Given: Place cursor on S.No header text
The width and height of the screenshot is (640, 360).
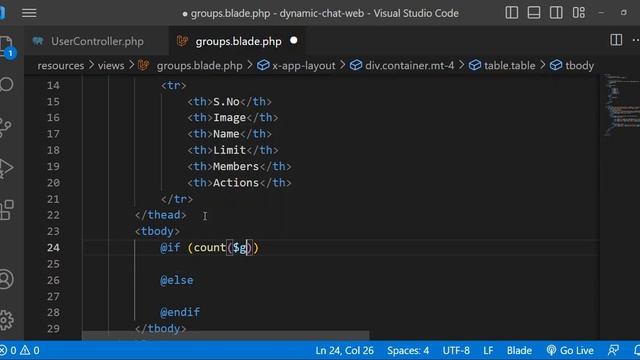Looking at the screenshot, I should pos(226,102).
